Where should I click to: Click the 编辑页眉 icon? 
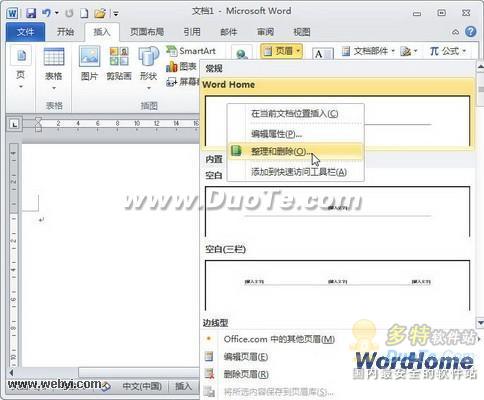click(x=209, y=357)
